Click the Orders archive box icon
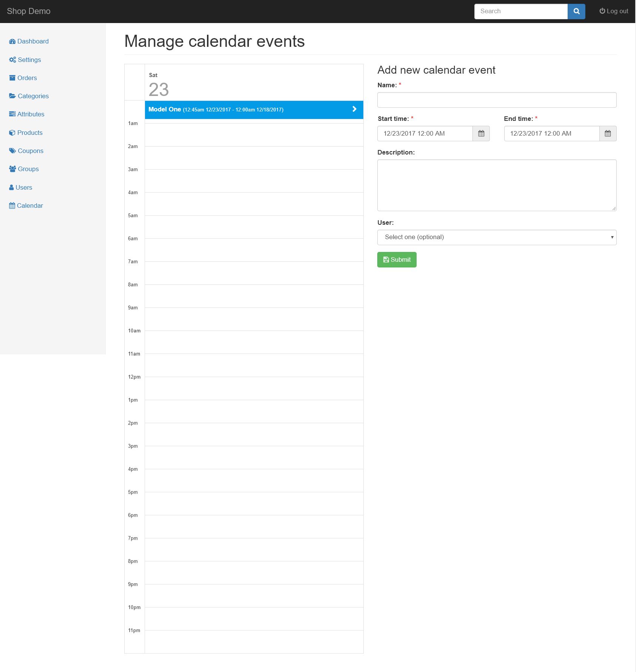 point(12,78)
